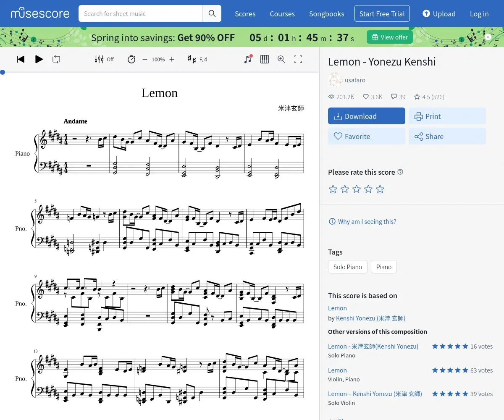This screenshot has width=504, height=420.
Task: Open usataro profile link
Action: point(355,80)
